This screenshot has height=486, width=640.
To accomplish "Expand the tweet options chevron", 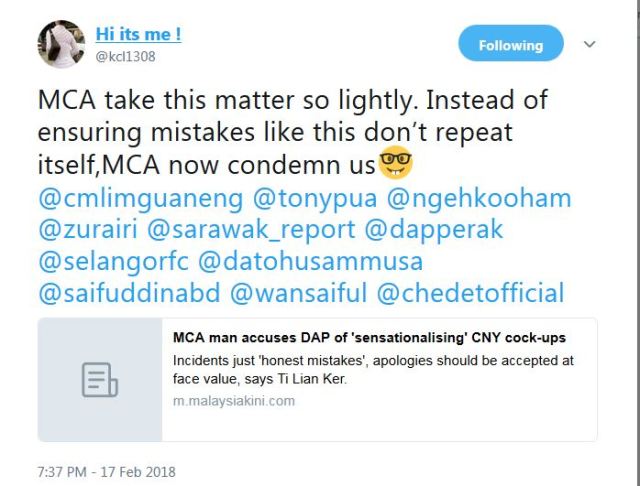I will [589, 44].
